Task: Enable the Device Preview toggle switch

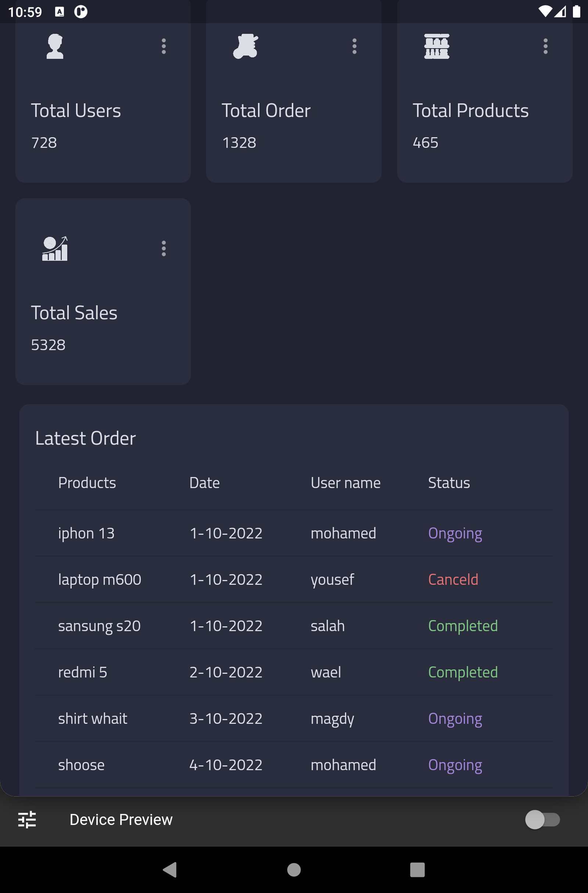Action: click(x=544, y=820)
